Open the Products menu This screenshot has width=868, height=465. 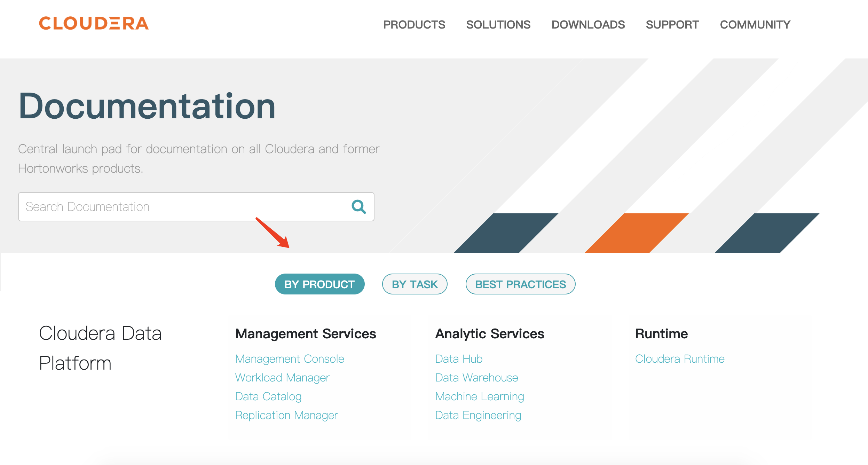414,25
